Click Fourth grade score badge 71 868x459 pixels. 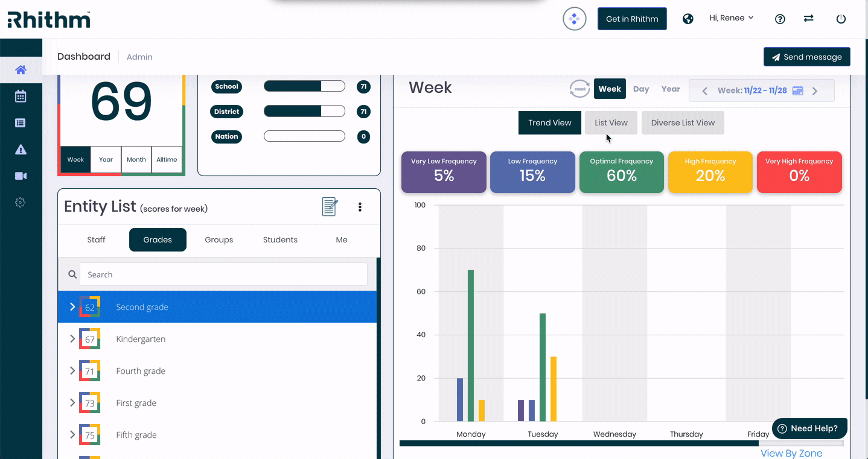89,371
